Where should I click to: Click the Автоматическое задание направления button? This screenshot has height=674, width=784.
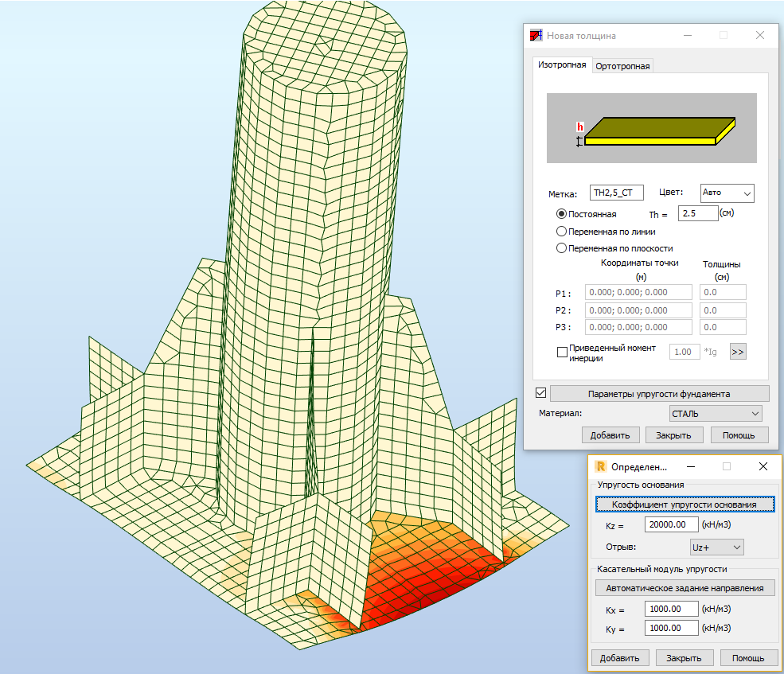[685, 588]
